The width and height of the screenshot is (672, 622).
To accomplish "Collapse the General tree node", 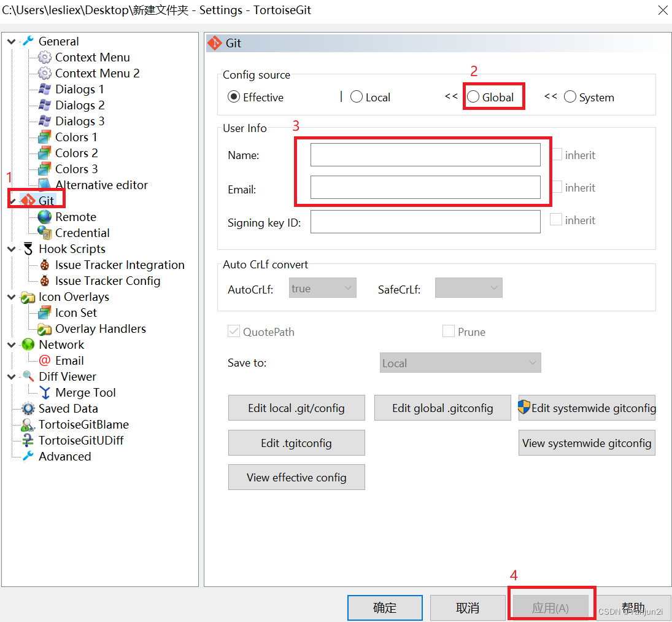I will pos(12,42).
